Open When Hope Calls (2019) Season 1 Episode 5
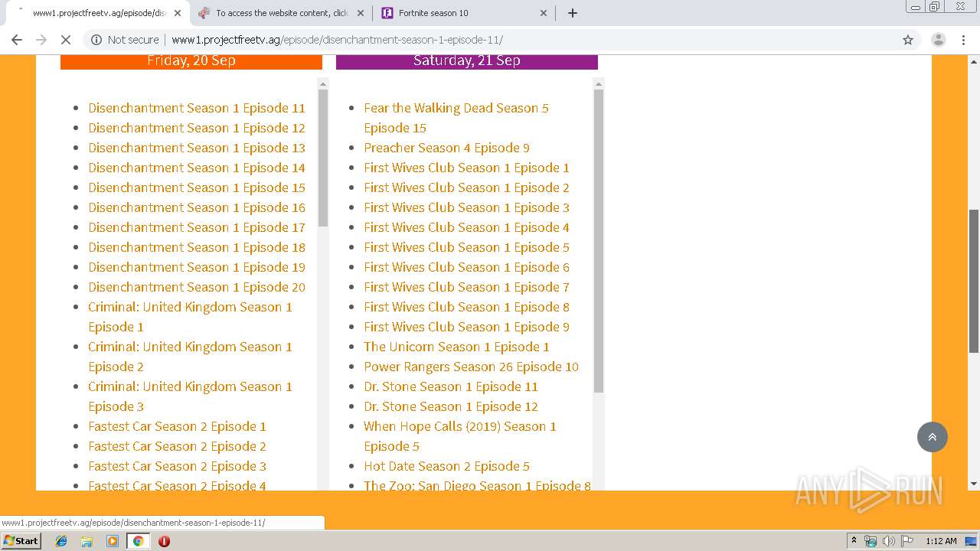 pyautogui.click(x=460, y=436)
